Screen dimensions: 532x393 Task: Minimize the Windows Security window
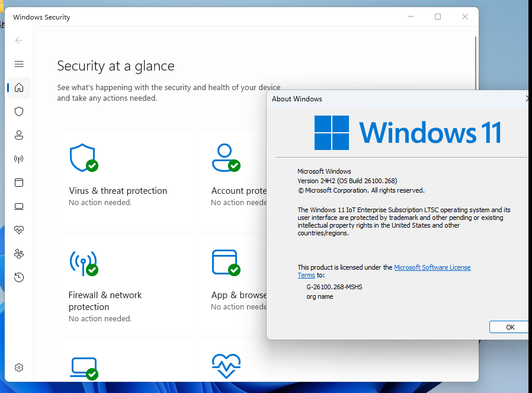point(411,17)
